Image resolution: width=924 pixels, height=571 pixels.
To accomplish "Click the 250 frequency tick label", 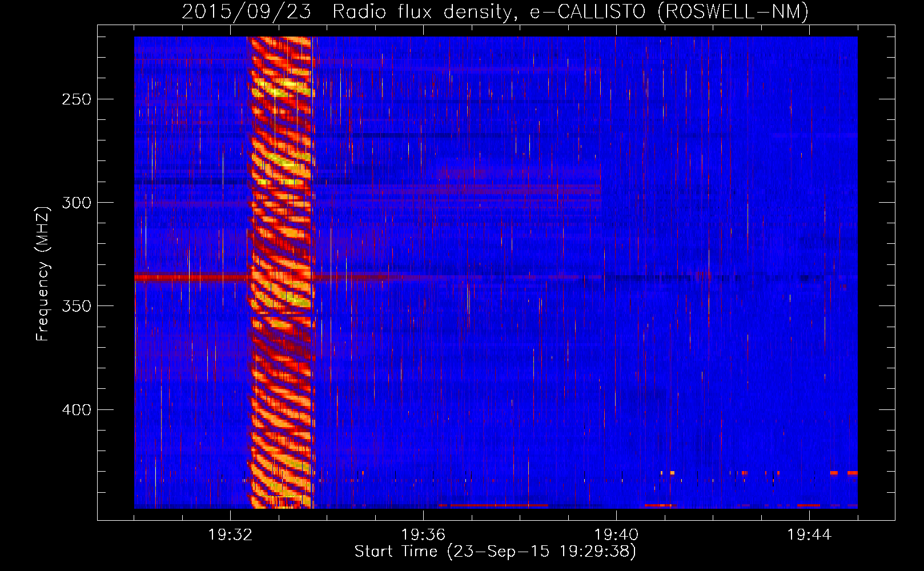I will [x=77, y=99].
